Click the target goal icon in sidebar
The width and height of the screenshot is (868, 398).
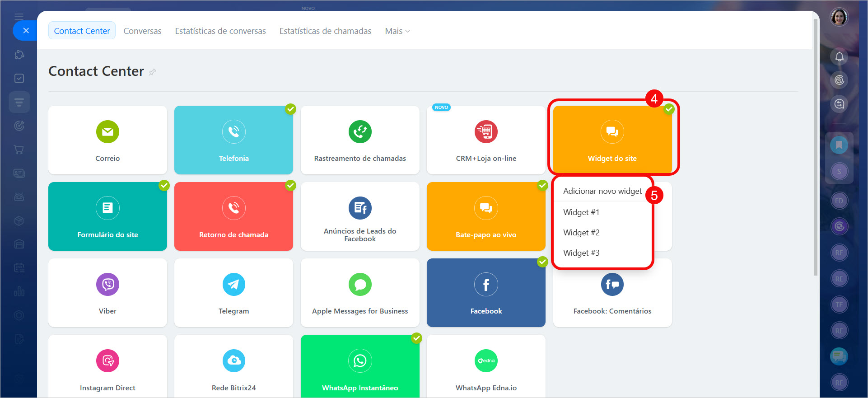point(19,126)
